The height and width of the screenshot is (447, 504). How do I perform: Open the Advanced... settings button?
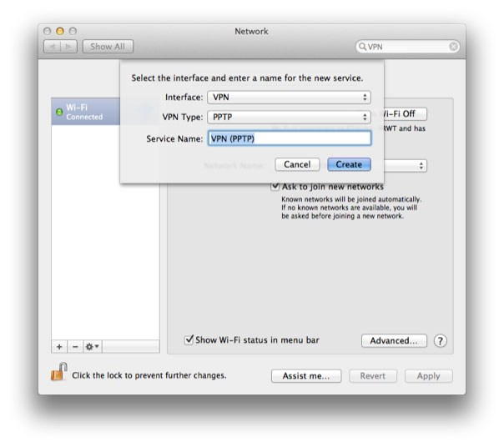(394, 340)
